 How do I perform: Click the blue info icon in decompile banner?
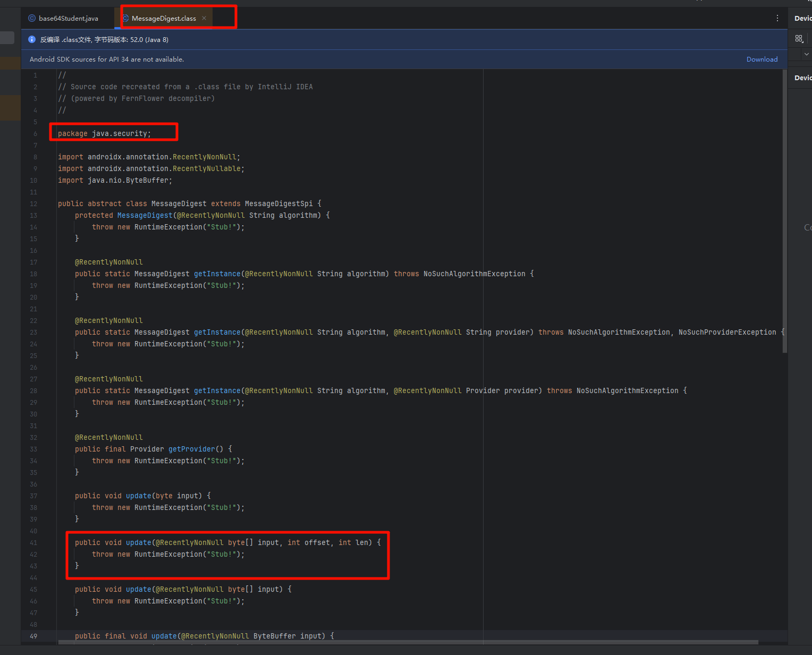32,39
